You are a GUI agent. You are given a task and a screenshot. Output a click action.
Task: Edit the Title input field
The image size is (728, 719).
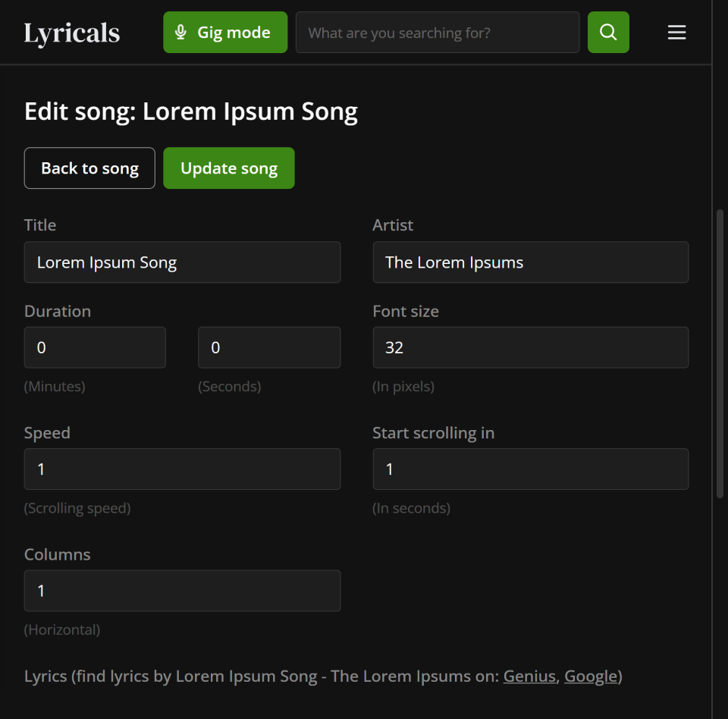point(182,262)
